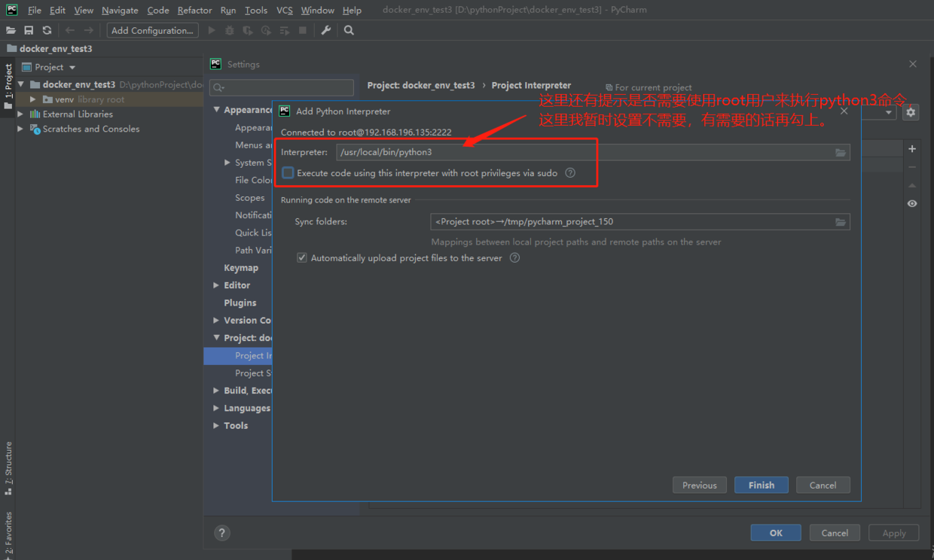Screen dimensions: 934x560
Task: Open the wrench settings toolbar icon
Action: pos(326,30)
